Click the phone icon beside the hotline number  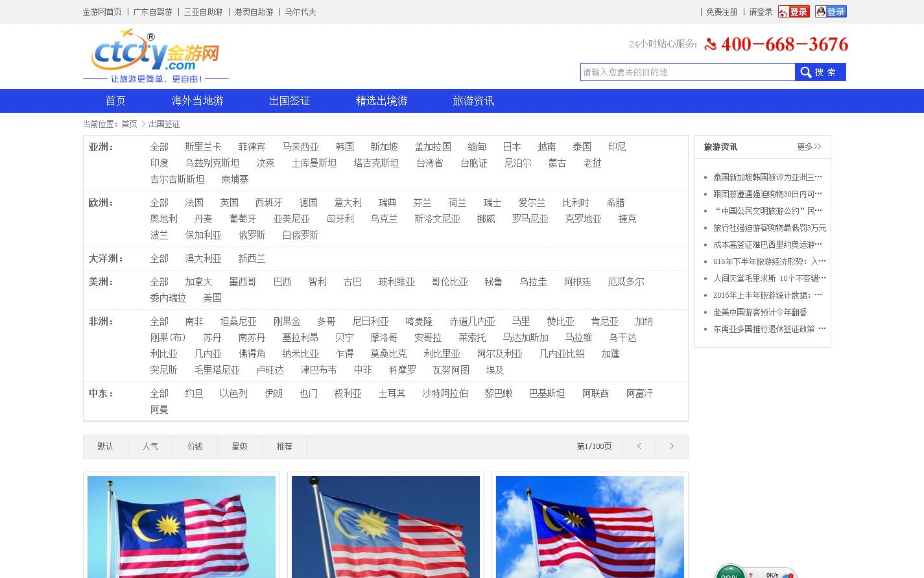point(711,45)
